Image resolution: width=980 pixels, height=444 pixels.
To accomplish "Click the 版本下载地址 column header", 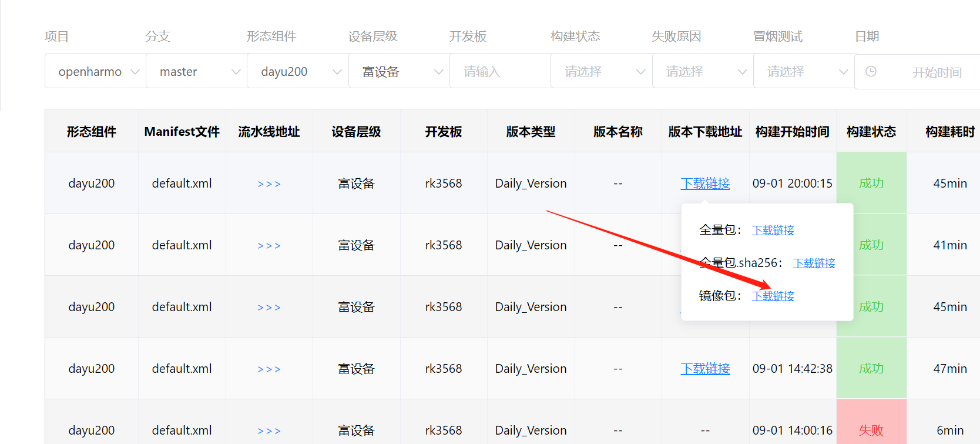I will [705, 132].
